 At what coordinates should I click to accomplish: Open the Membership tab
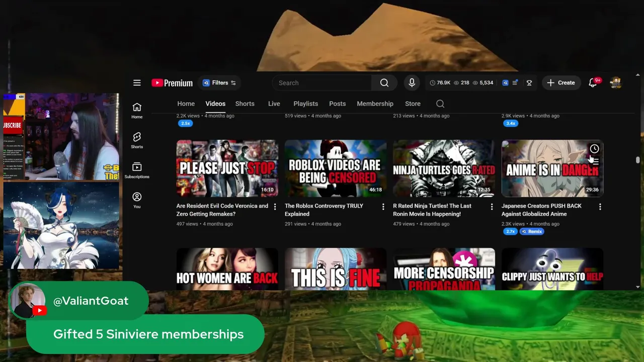click(375, 104)
